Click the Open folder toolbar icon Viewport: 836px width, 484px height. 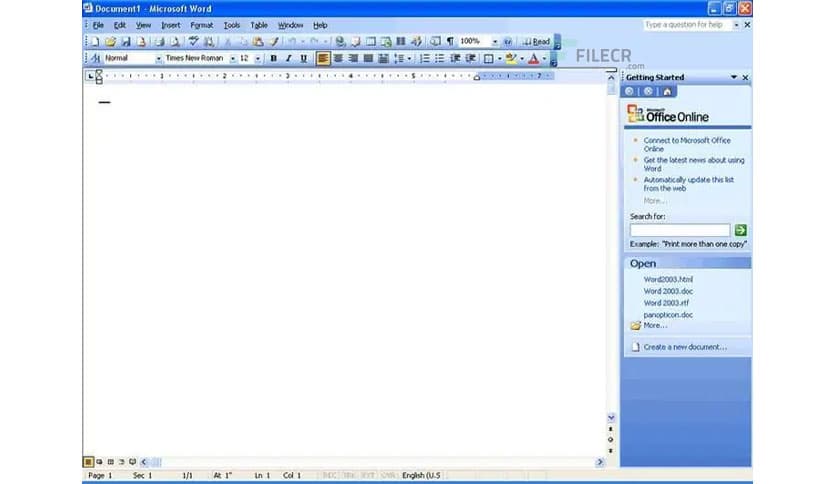(110, 42)
